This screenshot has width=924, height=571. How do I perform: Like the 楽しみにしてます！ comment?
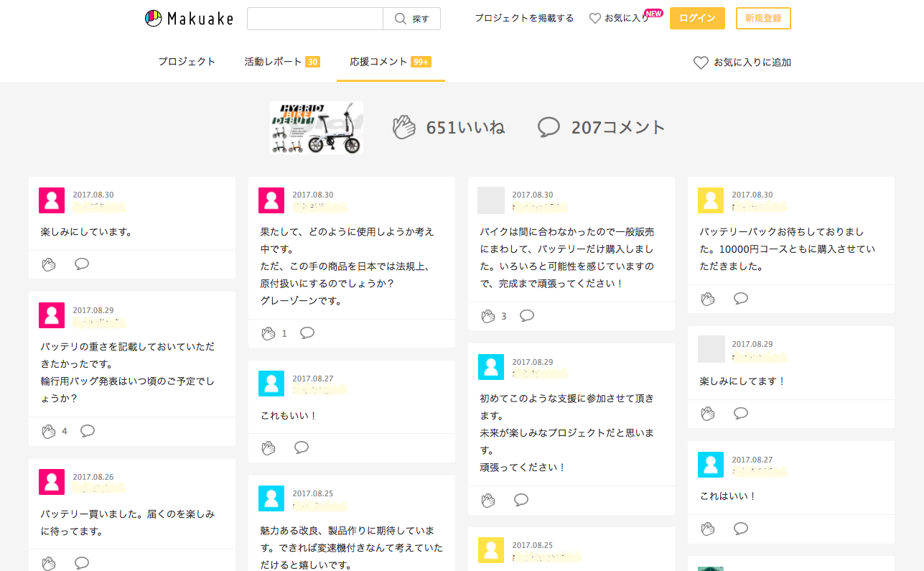point(707,414)
